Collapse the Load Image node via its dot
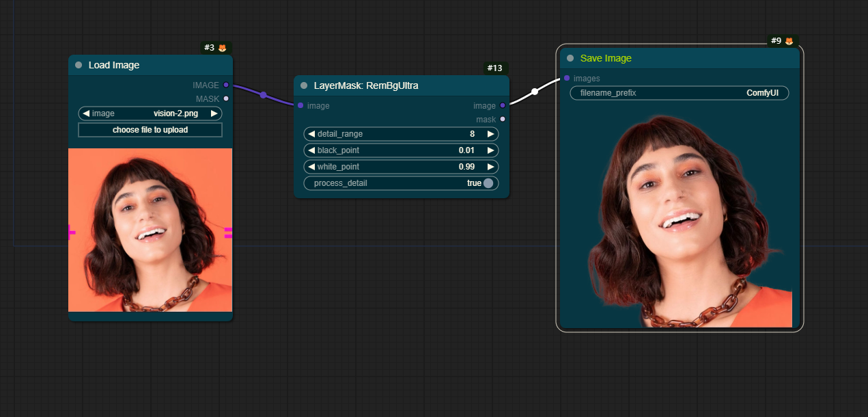 [x=79, y=65]
